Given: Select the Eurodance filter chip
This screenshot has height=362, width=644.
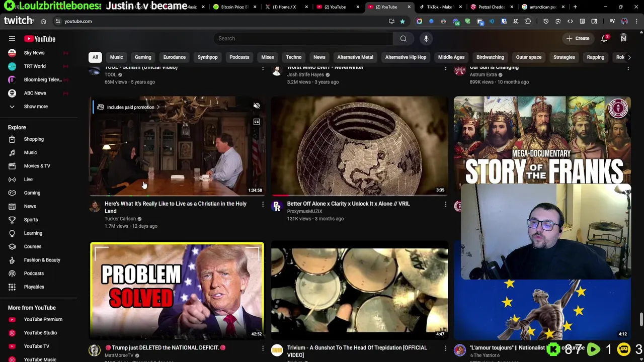Looking at the screenshot, I should (174, 57).
